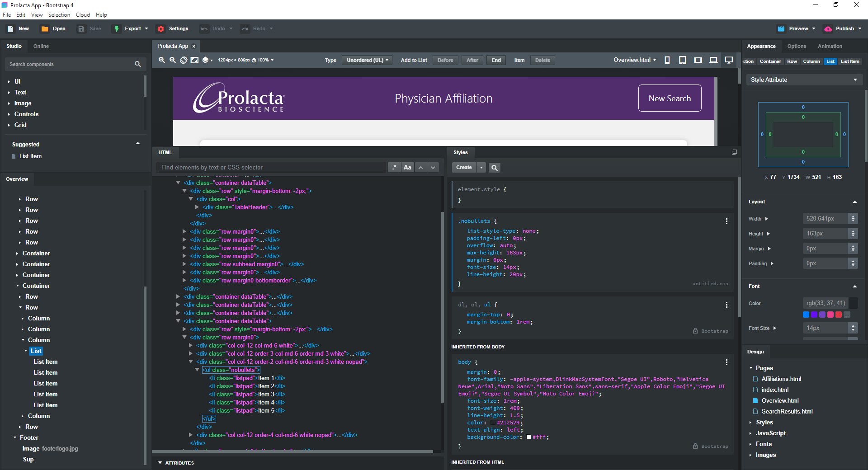Open the Cloud menu

click(83, 15)
